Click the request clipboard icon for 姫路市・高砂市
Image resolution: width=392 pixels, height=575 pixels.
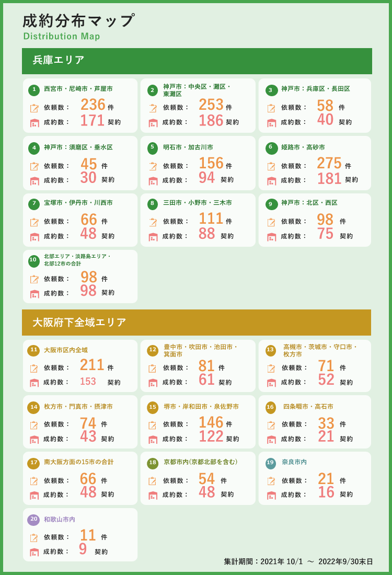[271, 166]
